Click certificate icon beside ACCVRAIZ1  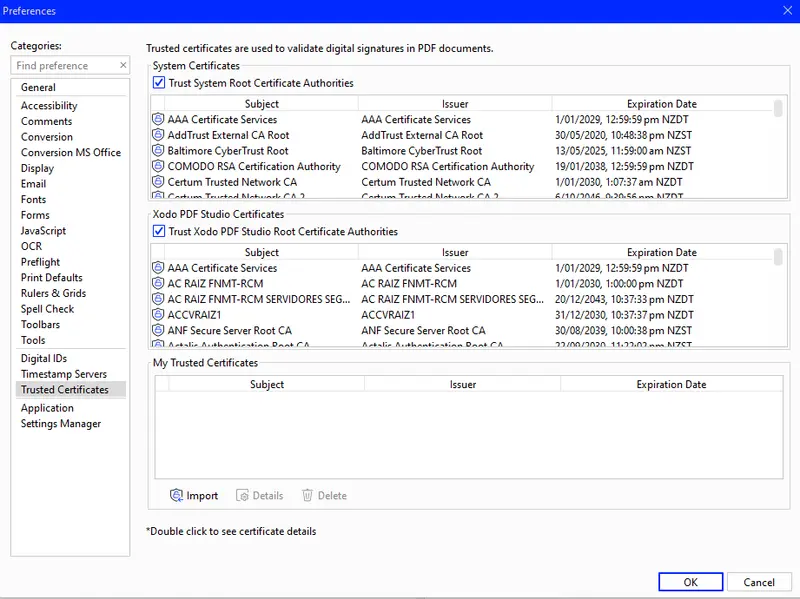[158, 315]
